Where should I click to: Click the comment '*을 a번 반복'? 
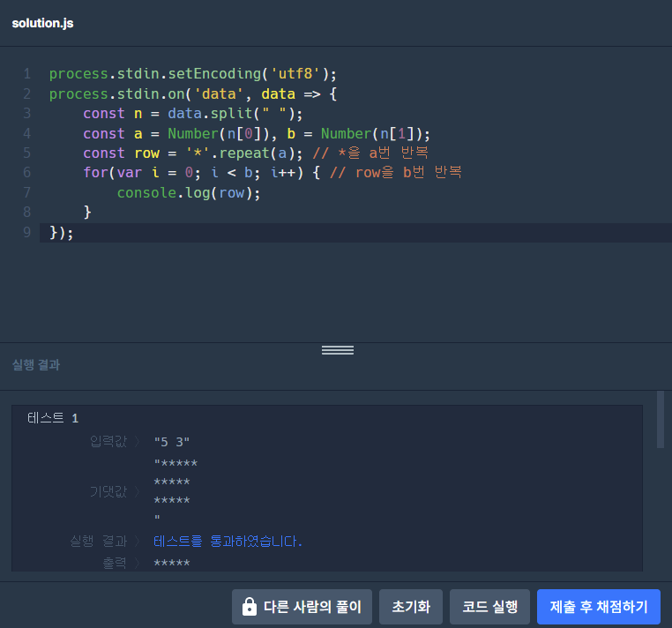click(x=370, y=153)
